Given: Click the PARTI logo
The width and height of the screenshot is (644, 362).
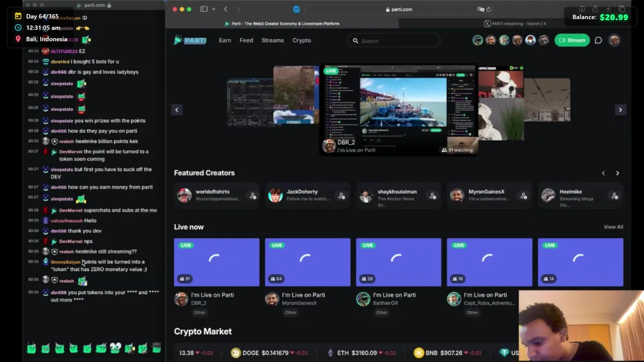Looking at the screenshot, I should click(190, 40).
